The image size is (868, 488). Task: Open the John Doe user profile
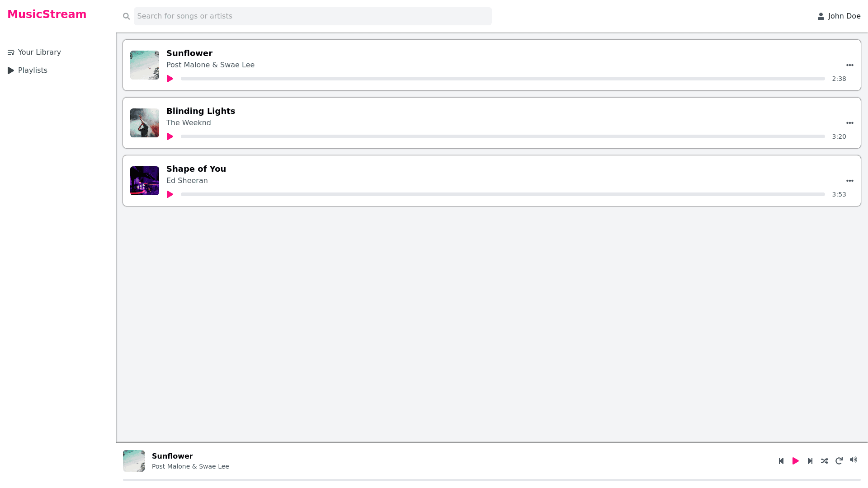839,16
